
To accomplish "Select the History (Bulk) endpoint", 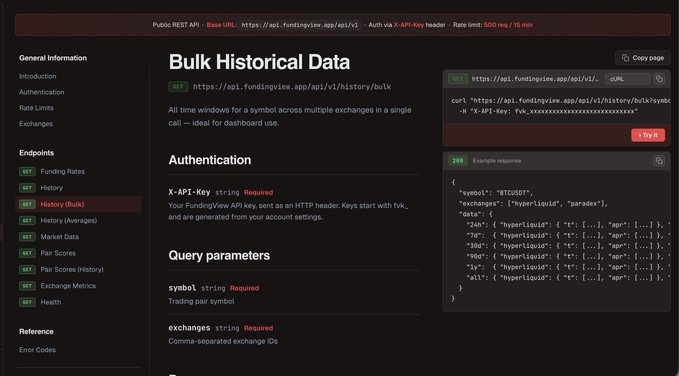I will tap(78, 204).
